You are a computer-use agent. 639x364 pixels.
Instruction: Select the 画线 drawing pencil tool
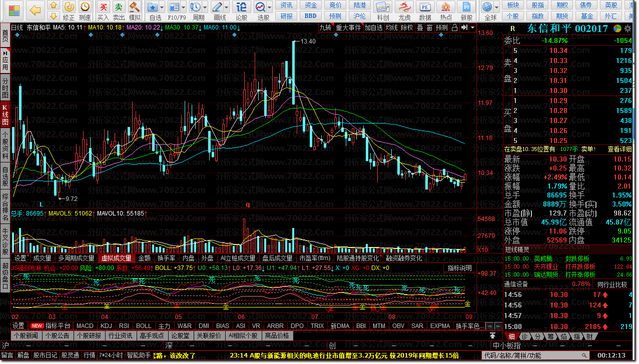(x=217, y=7)
